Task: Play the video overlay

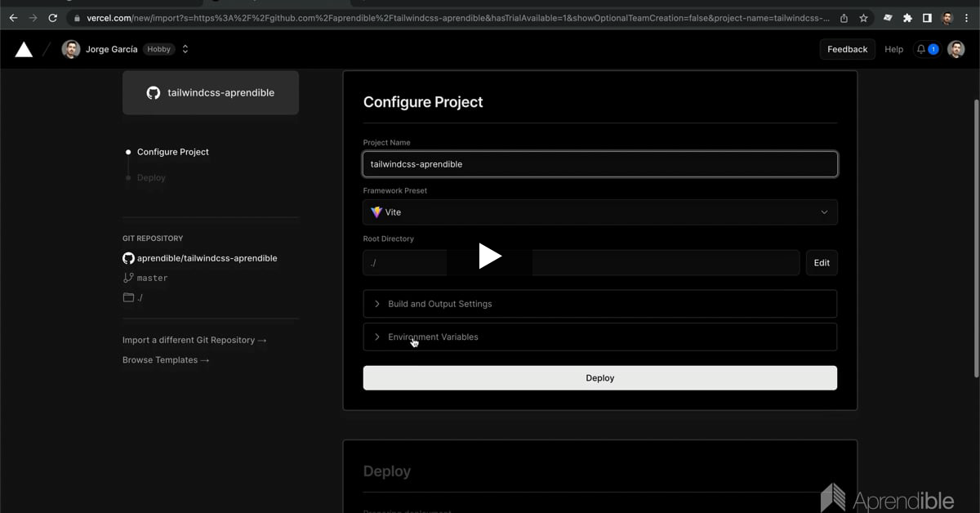Action: pos(489,256)
